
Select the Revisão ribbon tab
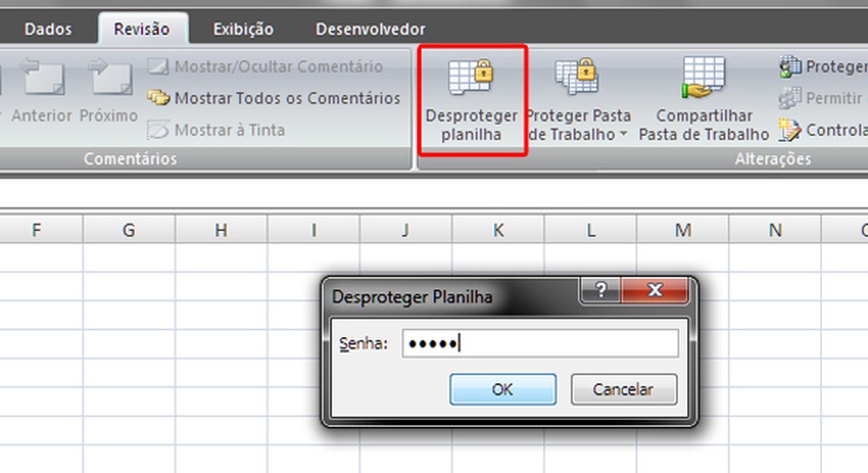coord(142,29)
